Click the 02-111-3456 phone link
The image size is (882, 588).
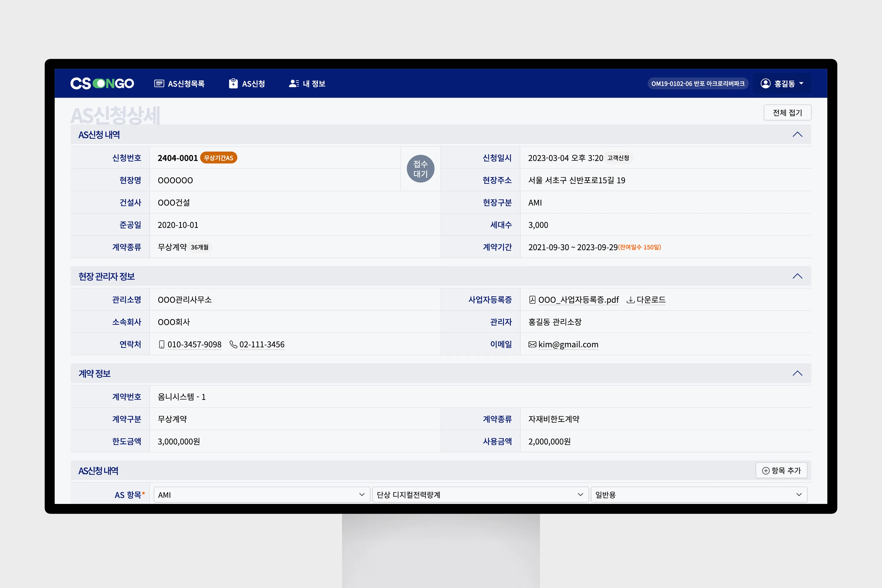(x=262, y=344)
